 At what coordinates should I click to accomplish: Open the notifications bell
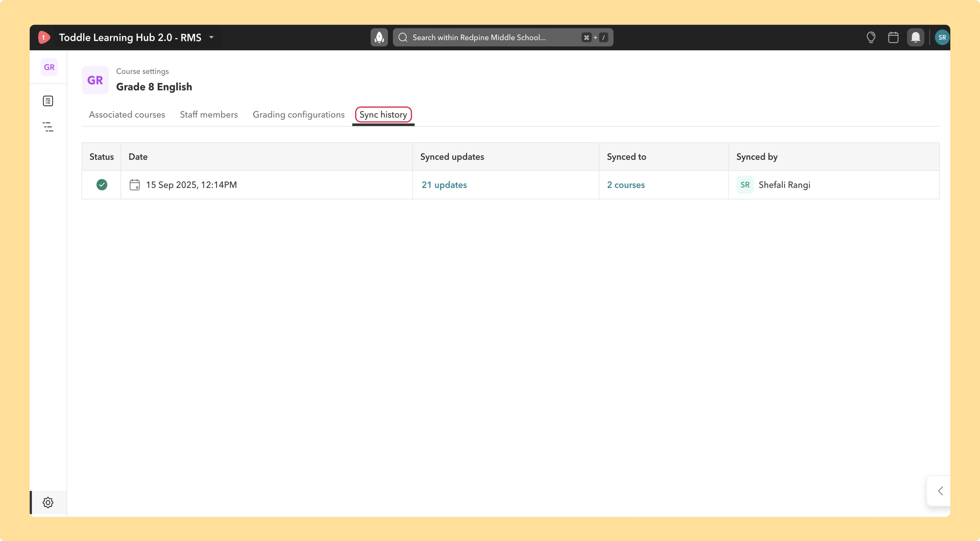tap(915, 37)
